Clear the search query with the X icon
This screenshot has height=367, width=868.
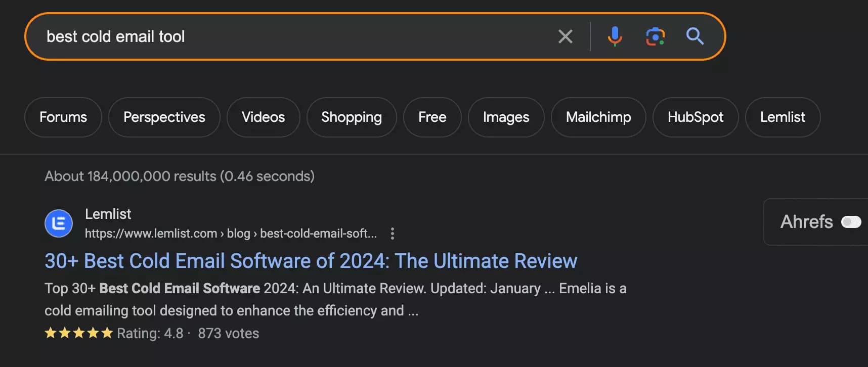click(565, 36)
